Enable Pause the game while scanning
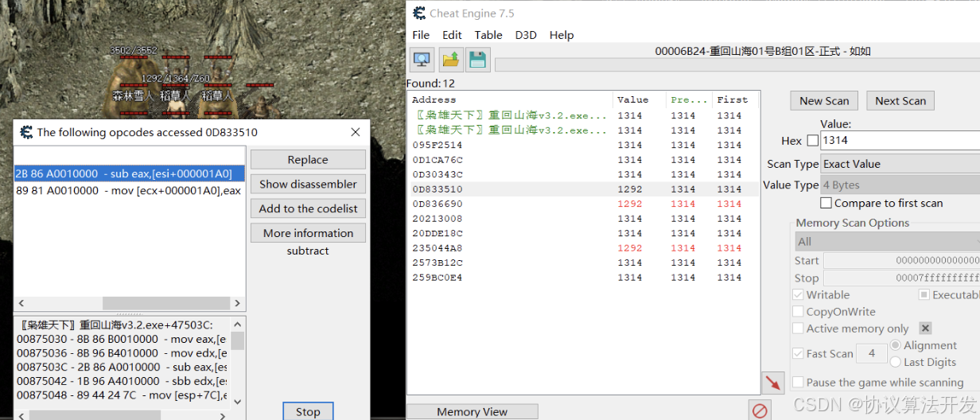Viewport: 980px width, 420px height. [799, 382]
